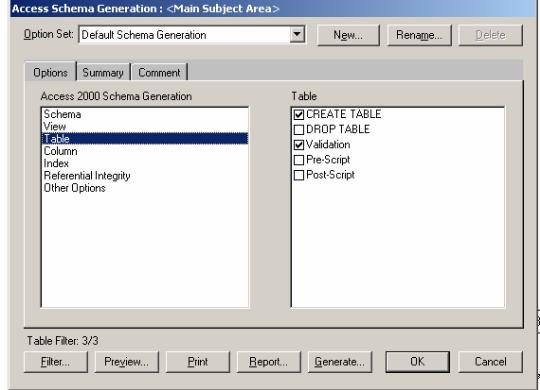
Task: Click the disabled Delete button
Action: click(x=490, y=35)
